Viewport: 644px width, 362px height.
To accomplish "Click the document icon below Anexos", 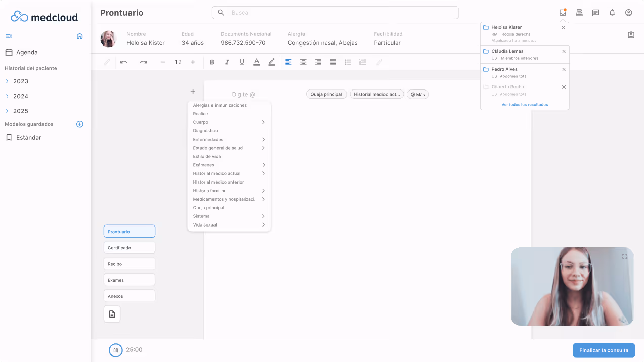I will (x=112, y=314).
